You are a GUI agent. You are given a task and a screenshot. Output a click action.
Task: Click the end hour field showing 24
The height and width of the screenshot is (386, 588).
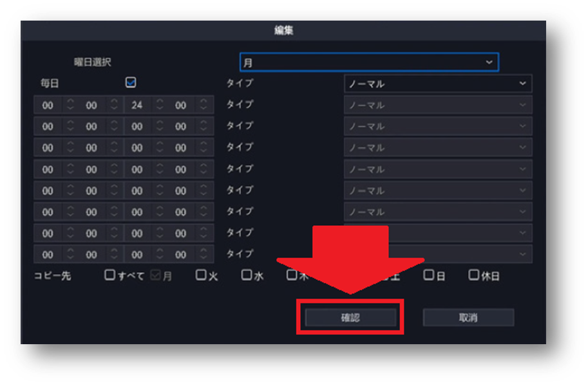(137, 105)
